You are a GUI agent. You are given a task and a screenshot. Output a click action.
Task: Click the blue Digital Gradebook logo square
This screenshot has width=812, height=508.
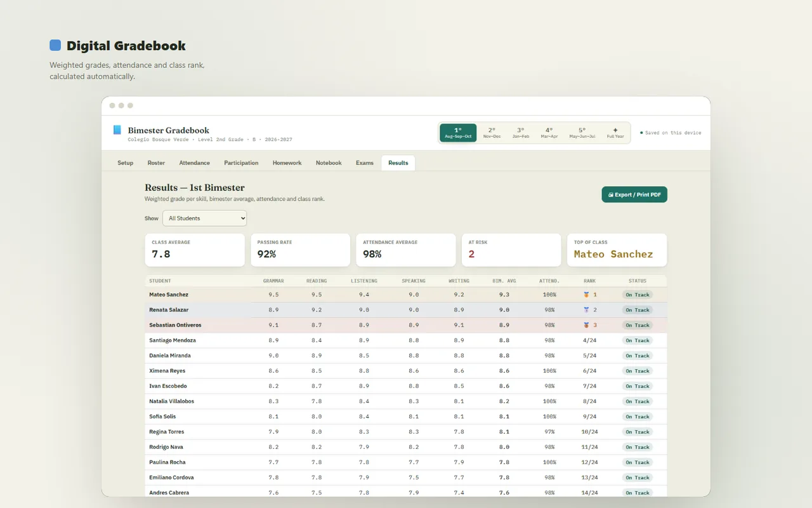[55, 45]
